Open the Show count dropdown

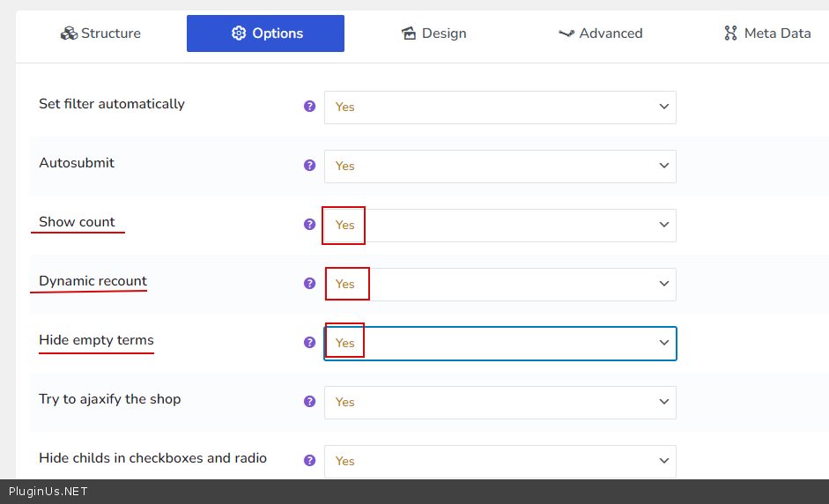[x=500, y=225]
